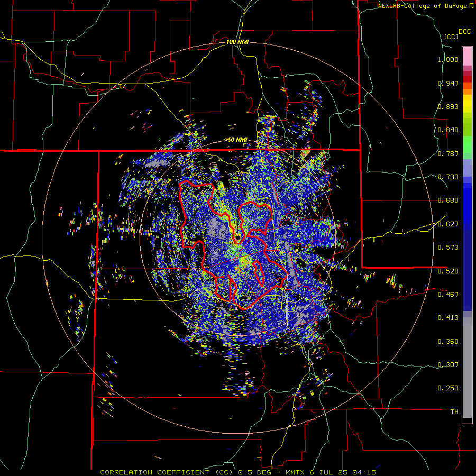This screenshot has width=476, height=476.
Task: Click the 1.000 value on the color scale
Action: [x=448, y=59]
